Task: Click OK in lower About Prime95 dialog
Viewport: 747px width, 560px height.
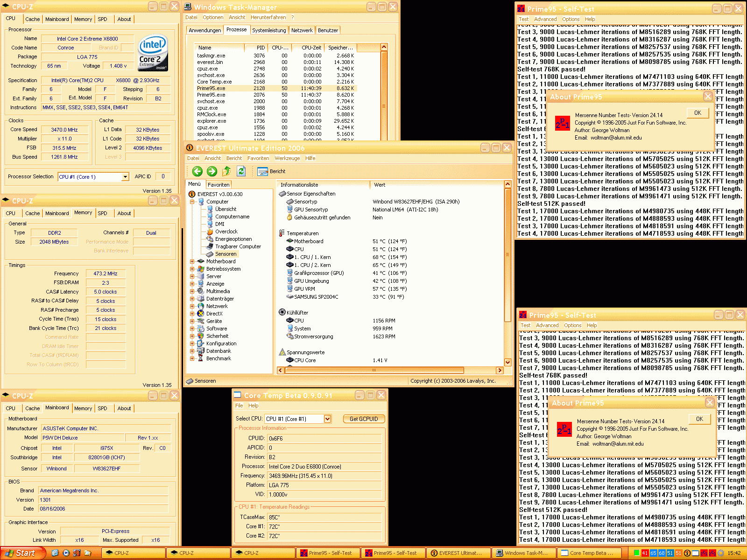Action: [699, 419]
